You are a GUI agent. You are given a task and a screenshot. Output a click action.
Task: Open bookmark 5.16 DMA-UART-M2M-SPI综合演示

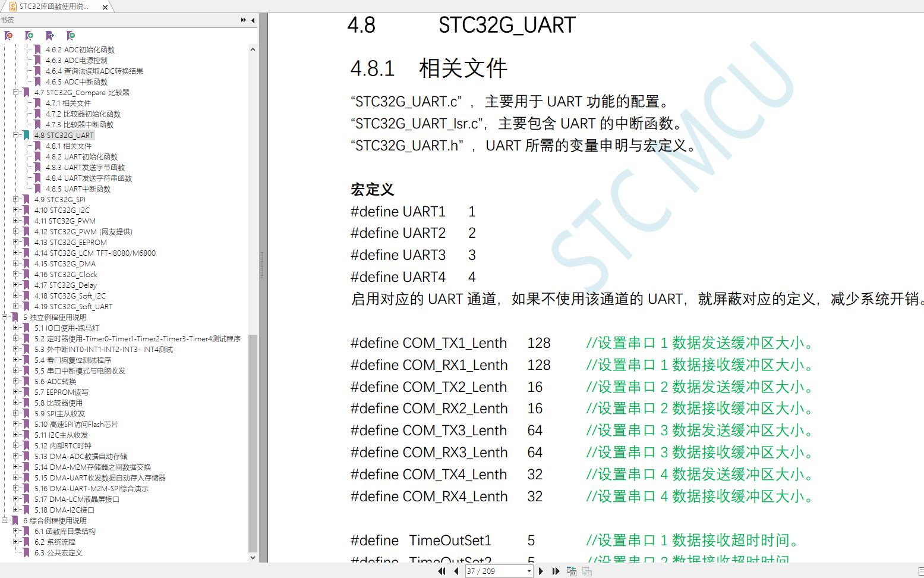[91, 489]
